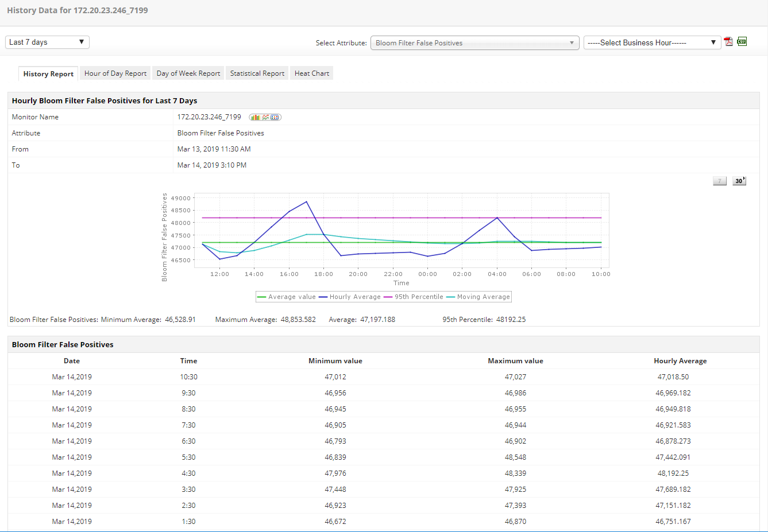Expand the Select Attribute dropdown
This screenshot has width=768, height=532.
pos(474,43)
